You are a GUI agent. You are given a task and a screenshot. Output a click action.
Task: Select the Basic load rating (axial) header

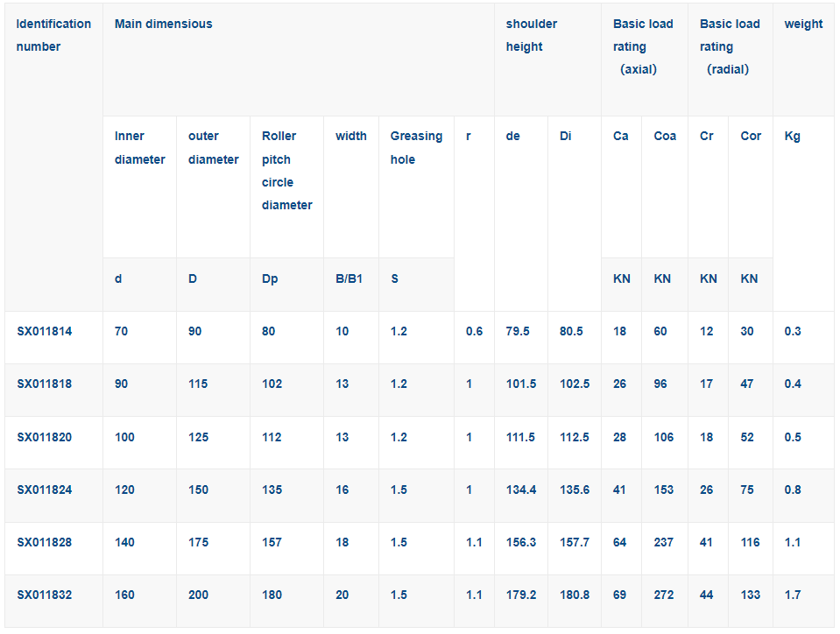(x=642, y=46)
